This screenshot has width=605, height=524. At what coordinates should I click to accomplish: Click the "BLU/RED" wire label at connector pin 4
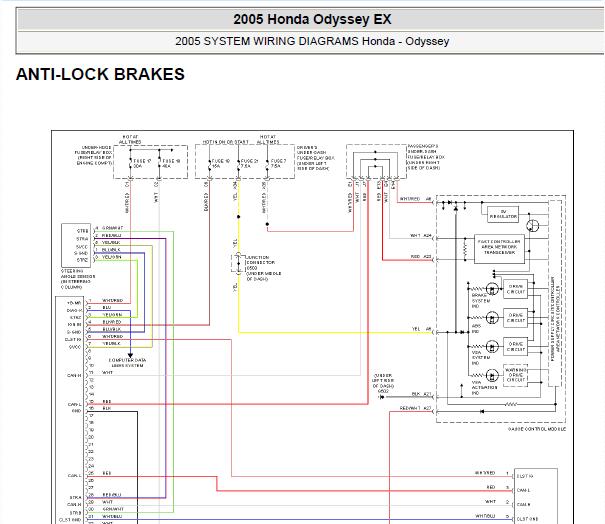click(112, 322)
